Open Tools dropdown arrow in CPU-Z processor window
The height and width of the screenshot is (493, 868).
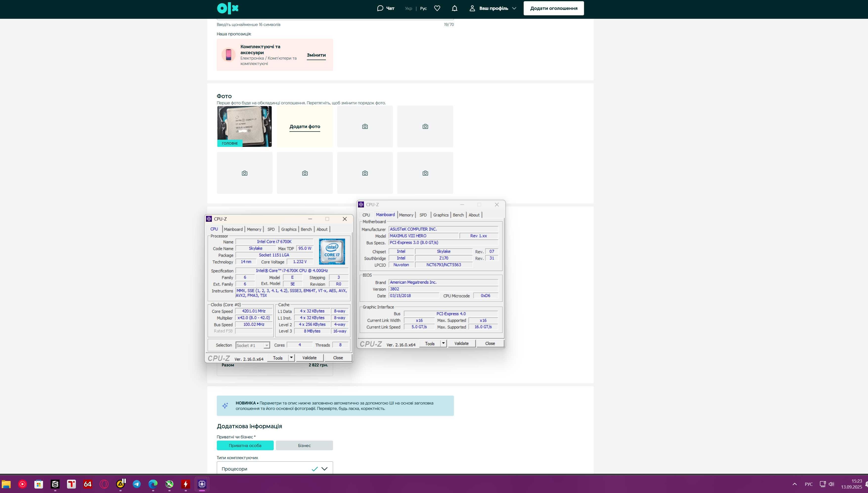291,358
